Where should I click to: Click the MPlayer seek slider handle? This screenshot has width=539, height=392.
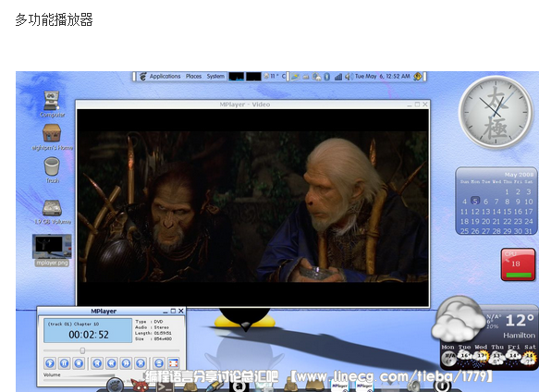coord(82,350)
